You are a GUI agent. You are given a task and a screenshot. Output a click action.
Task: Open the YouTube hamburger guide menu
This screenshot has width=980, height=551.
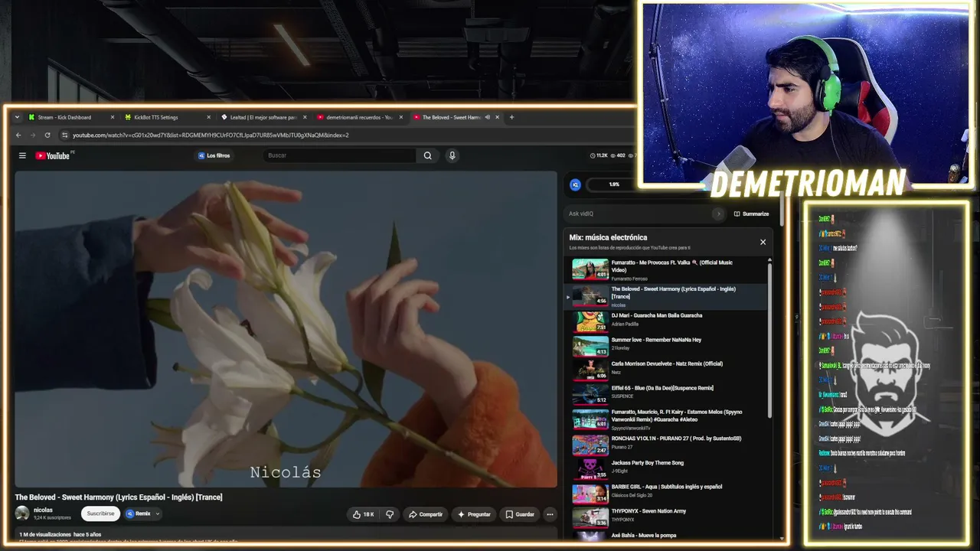(x=22, y=155)
